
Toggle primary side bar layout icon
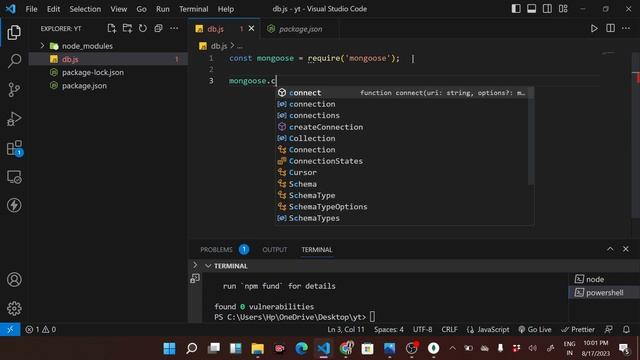[516, 9]
